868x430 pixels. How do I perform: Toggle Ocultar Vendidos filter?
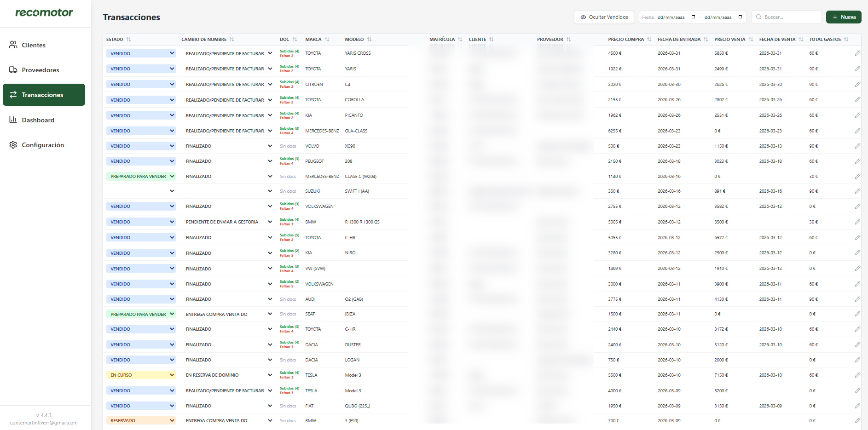coord(604,17)
